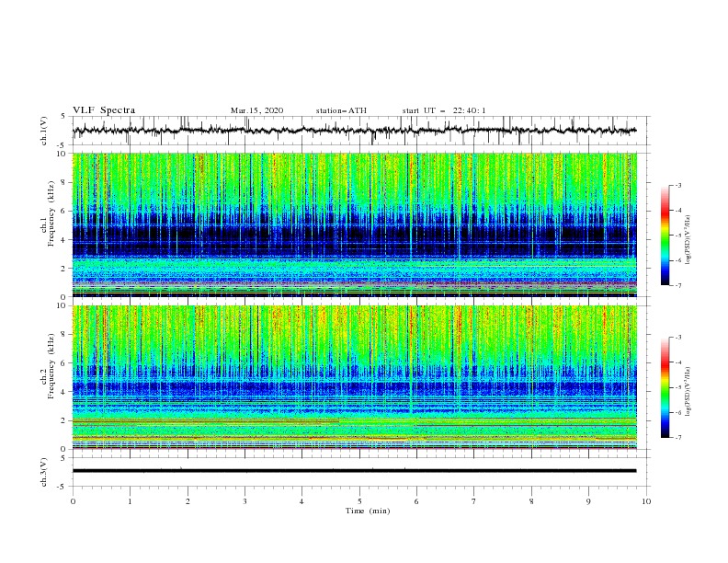Click the "ch.3(V)" waveform axis label
This screenshot has width=728, height=563.
click(x=44, y=472)
